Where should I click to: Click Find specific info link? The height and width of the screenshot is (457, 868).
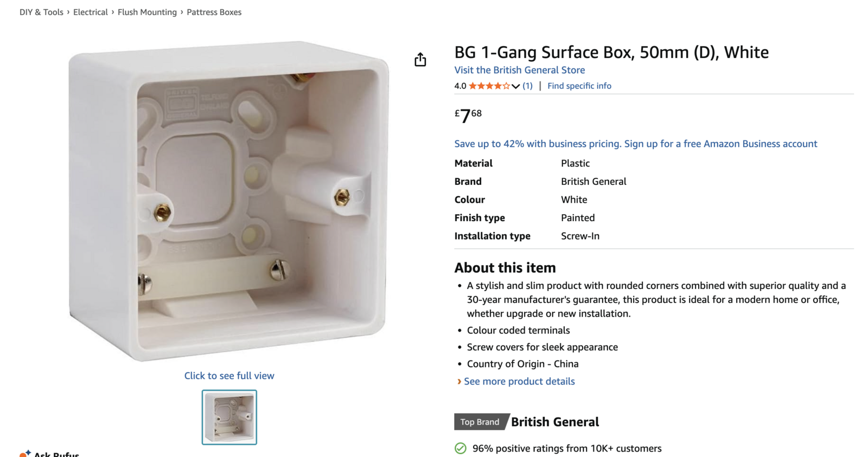pos(579,86)
